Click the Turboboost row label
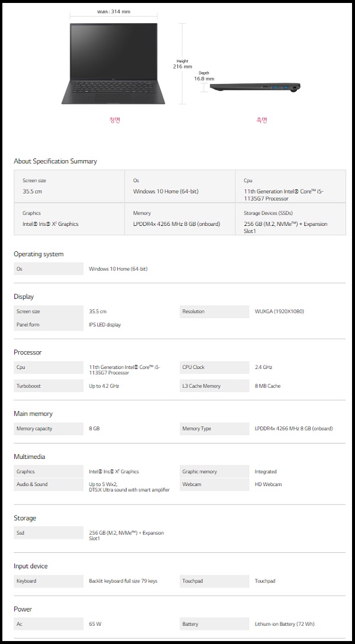Image resolution: width=355 pixels, height=644 pixels. (49, 386)
